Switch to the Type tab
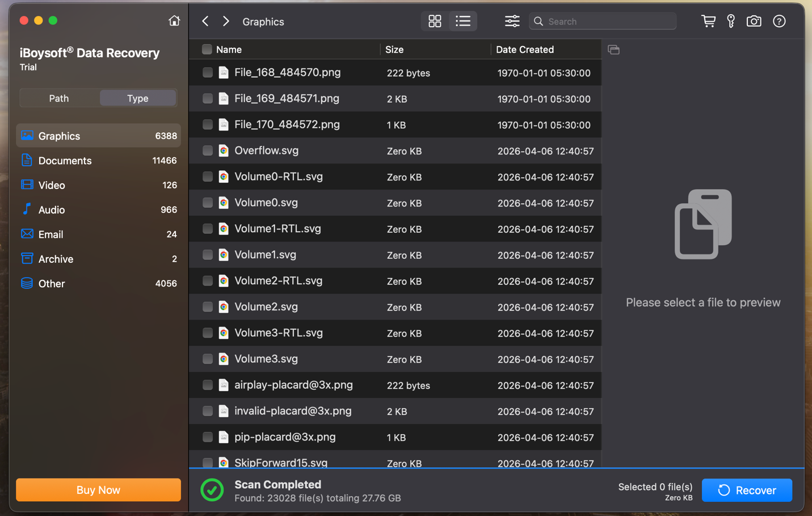This screenshot has height=516, width=812. pyautogui.click(x=138, y=98)
